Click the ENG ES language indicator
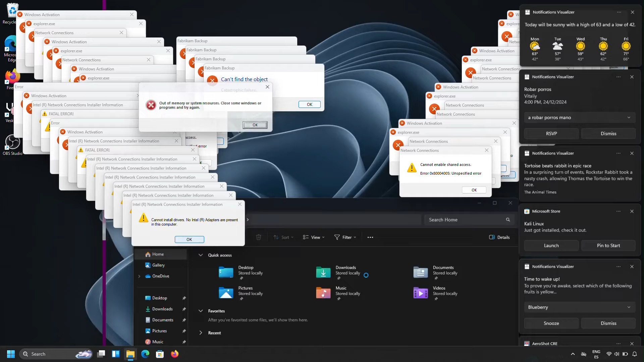This screenshot has width=644, height=362. coord(596,354)
